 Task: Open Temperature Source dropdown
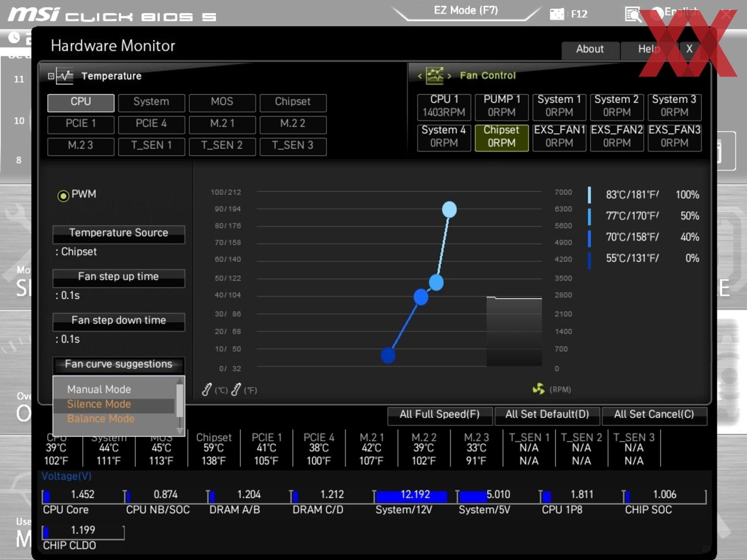point(119,234)
